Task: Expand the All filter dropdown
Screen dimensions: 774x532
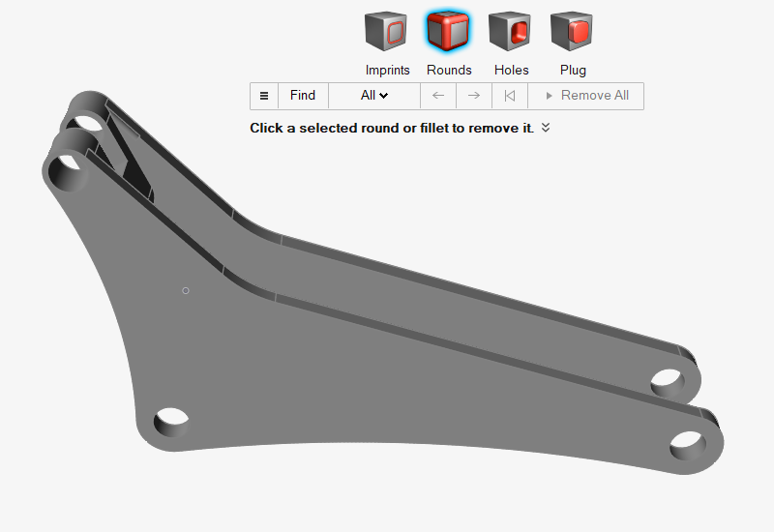Action: tap(373, 96)
